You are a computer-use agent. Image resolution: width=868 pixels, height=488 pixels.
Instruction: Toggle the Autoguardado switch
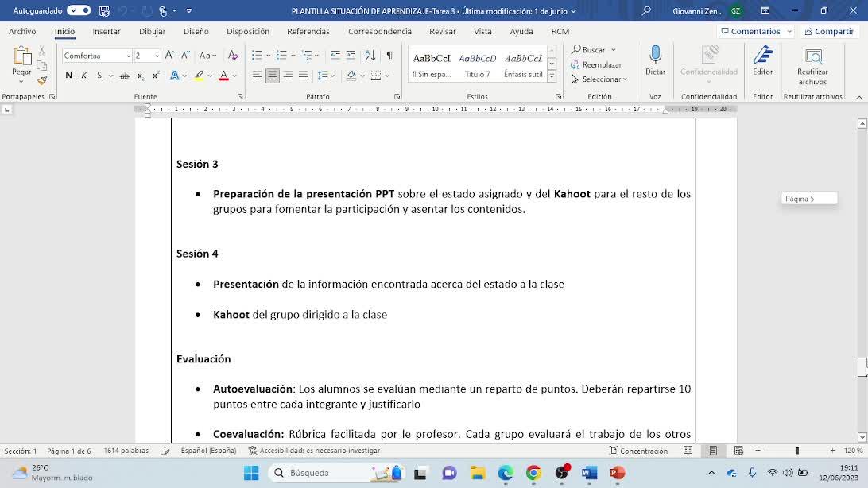pyautogui.click(x=79, y=10)
